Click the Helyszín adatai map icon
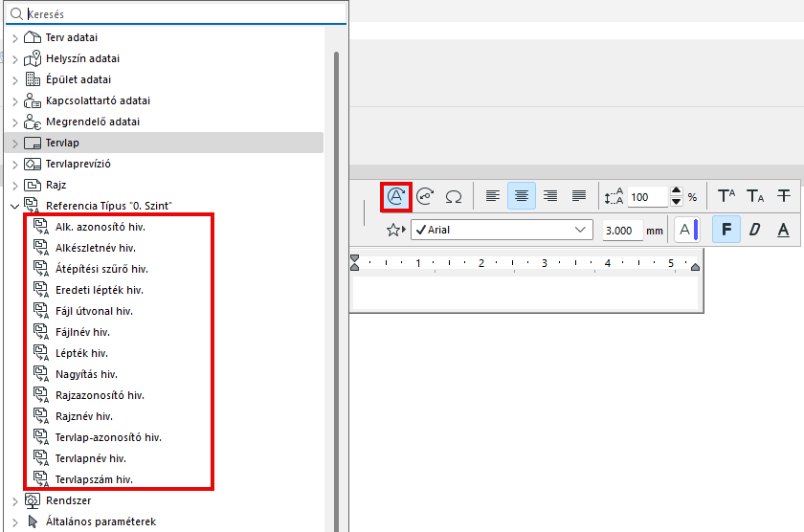Viewport: 804px width, 532px height. (x=33, y=58)
